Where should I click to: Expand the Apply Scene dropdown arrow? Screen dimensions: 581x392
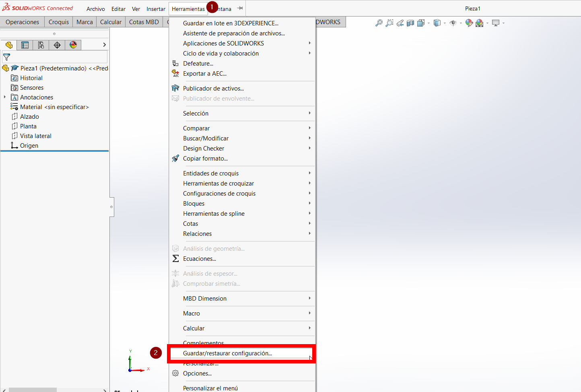coord(487,23)
